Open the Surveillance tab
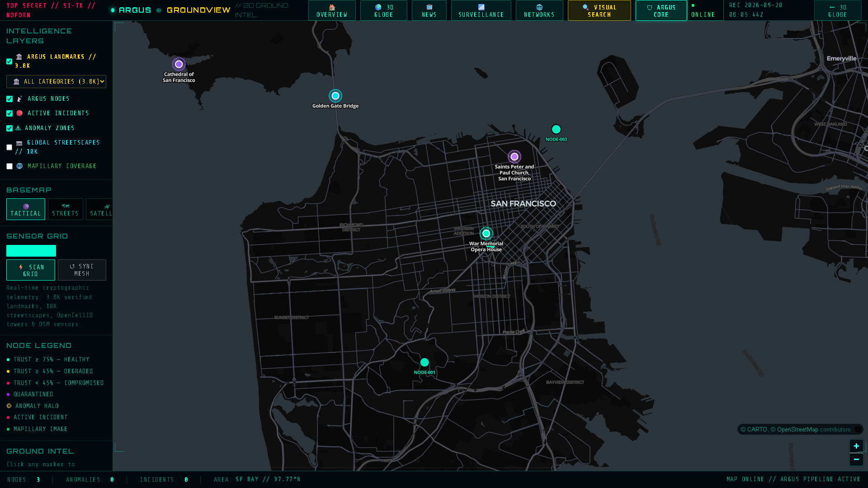868x488 pixels. [x=481, y=10]
